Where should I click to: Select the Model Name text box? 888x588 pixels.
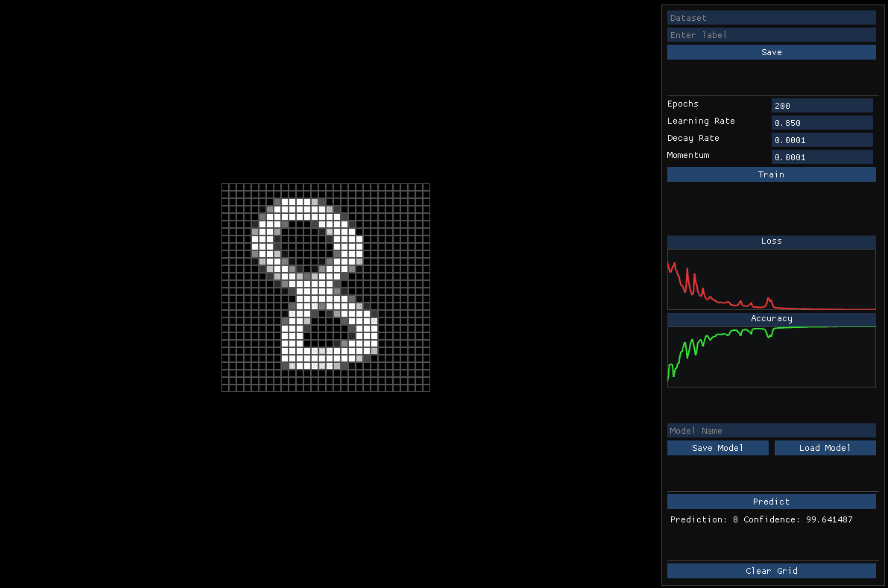coord(771,430)
